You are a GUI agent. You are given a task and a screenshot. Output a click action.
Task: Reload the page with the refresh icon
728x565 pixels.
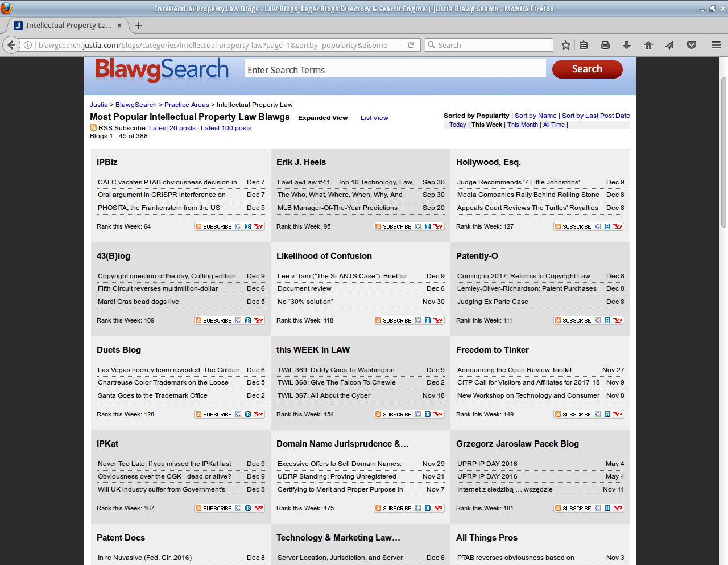411,45
